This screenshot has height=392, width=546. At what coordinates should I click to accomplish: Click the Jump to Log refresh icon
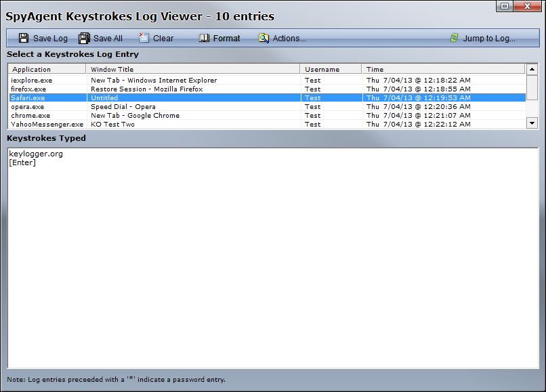[x=454, y=39]
